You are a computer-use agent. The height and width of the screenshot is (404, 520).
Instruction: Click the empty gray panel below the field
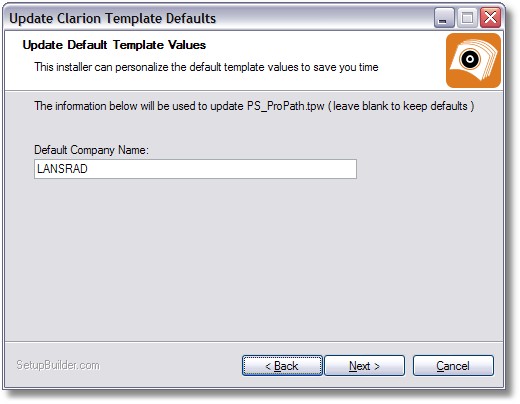pyautogui.click(x=253, y=260)
